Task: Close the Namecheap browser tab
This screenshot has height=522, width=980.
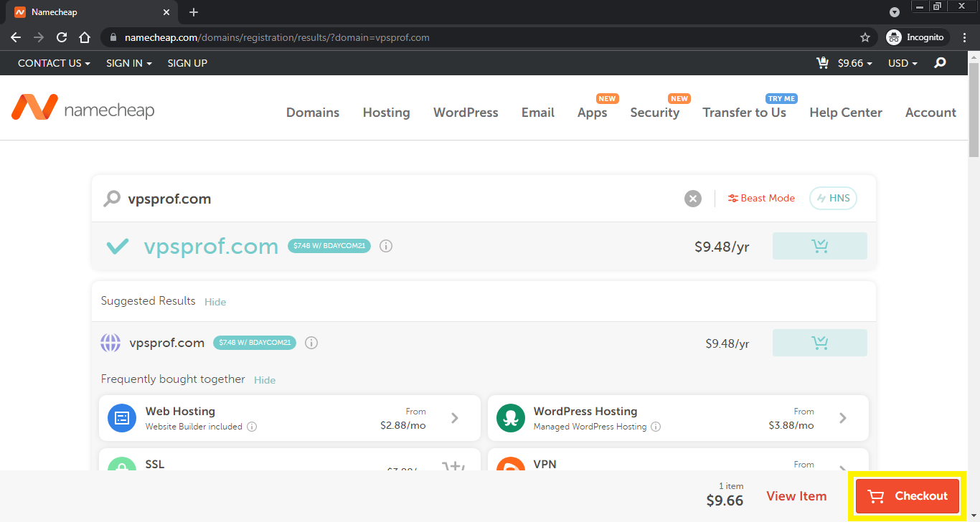Action: click(x=166, y=12)
